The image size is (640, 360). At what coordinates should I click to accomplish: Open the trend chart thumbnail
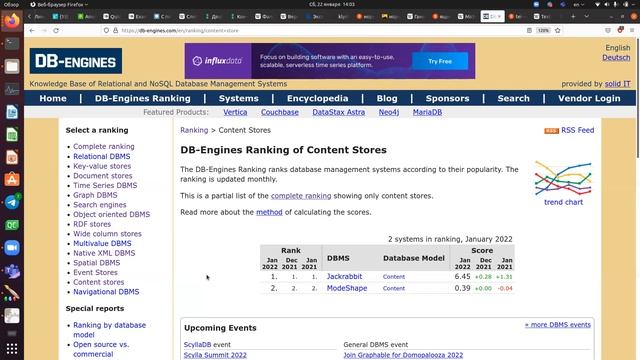[x=563, y=178]
